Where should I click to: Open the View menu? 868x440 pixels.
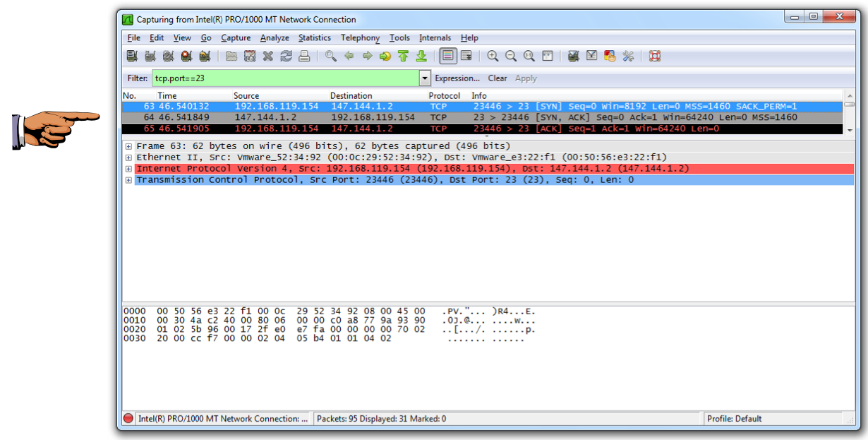[x=182, y=38]
